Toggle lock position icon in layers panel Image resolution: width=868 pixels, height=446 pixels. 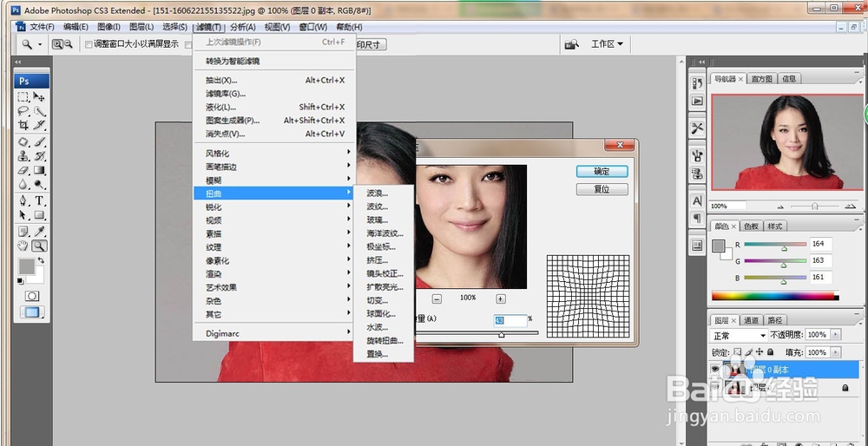[759, 352]
